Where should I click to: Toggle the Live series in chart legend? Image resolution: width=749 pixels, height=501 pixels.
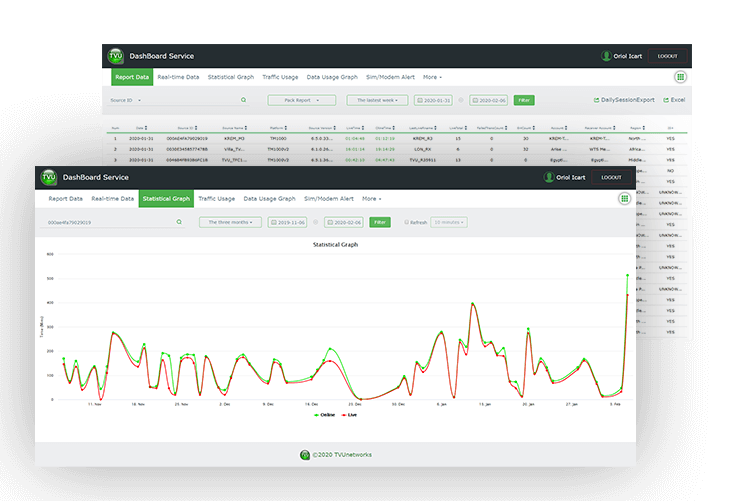(352, 413)
